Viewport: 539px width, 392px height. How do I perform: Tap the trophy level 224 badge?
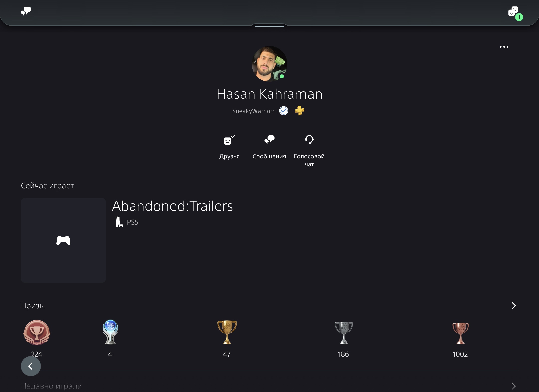pyautogui.click(x=37, y=332)
